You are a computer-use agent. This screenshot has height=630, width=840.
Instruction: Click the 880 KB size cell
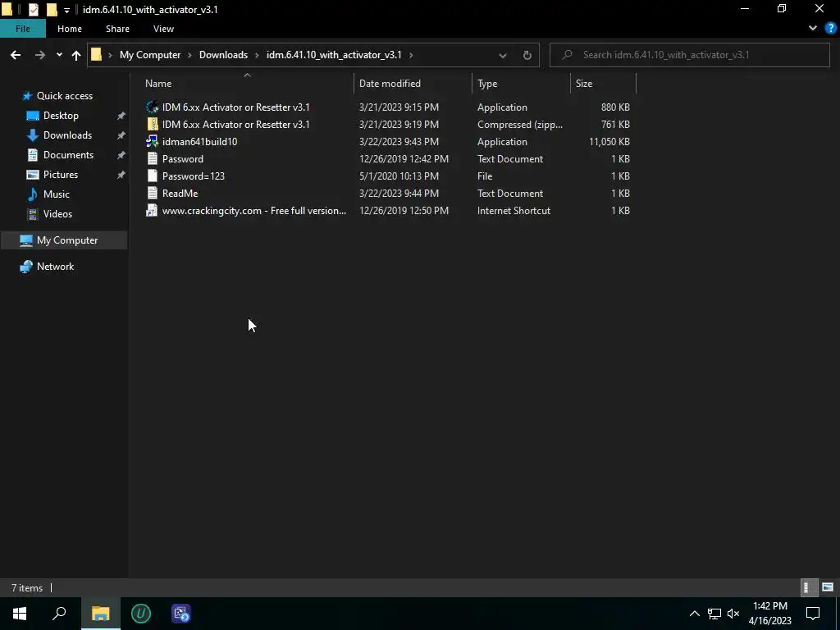pyautogui.click(x=615, y=107)
